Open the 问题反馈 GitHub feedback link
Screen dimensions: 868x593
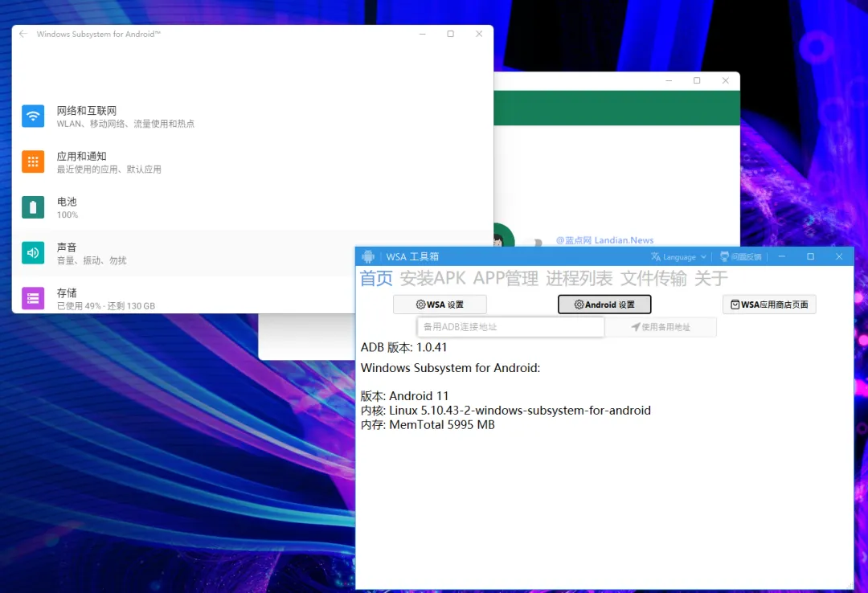(741, 257)
